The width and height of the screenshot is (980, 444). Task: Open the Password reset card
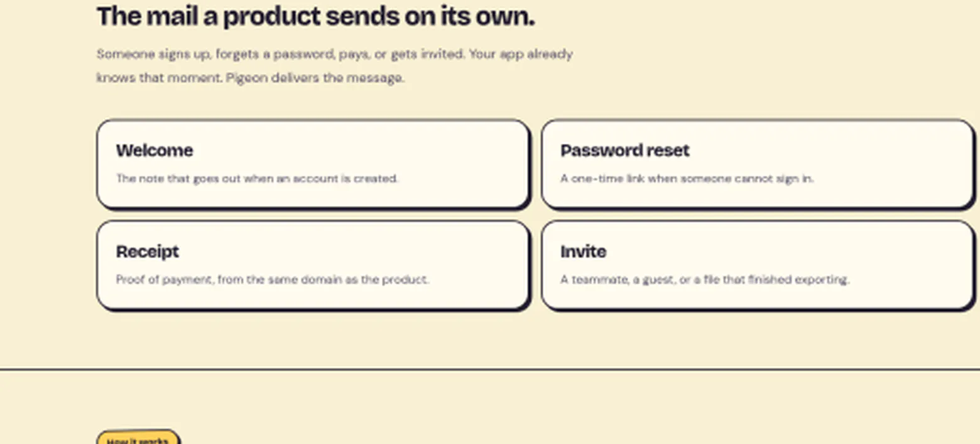click(x=757, y=164)
